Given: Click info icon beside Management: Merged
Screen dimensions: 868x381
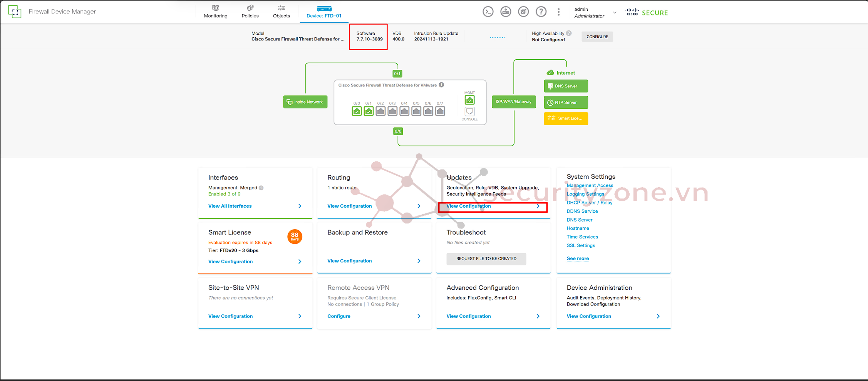Looking at the screenshot, I should (261, 188).
